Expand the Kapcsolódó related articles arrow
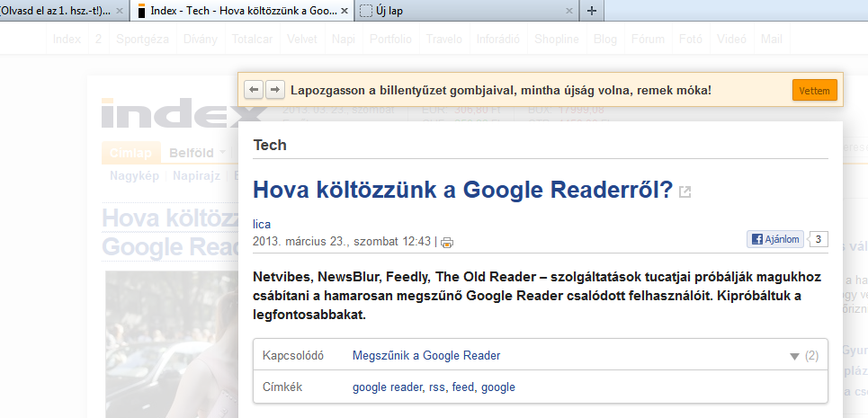This screenshot has width=868, height=418. click(794, 357)
